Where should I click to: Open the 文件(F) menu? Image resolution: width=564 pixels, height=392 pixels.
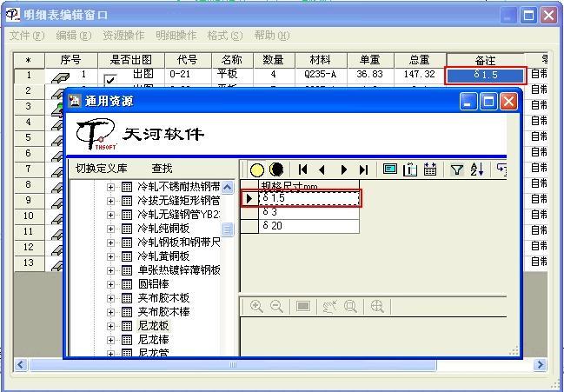tap(27, 36)
